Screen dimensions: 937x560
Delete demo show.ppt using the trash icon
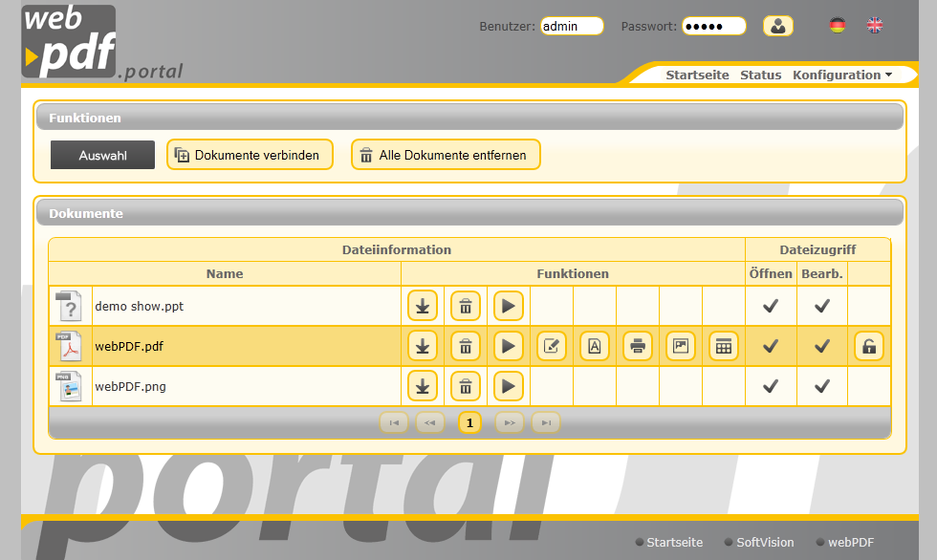(466, 305)
